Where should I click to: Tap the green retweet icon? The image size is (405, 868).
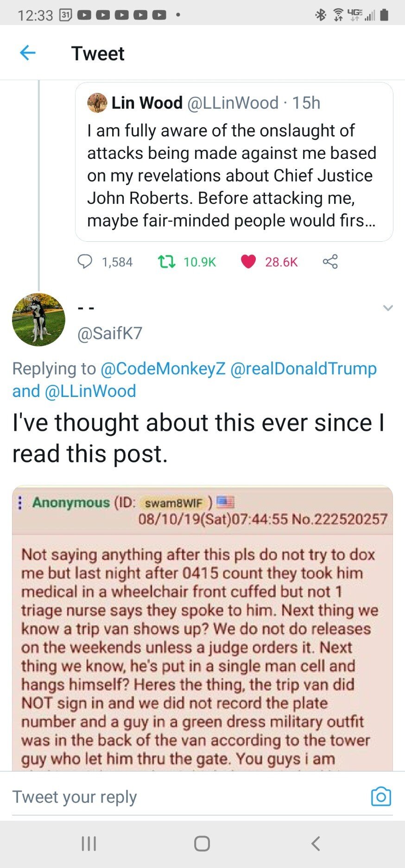click(x=166, y=262)
